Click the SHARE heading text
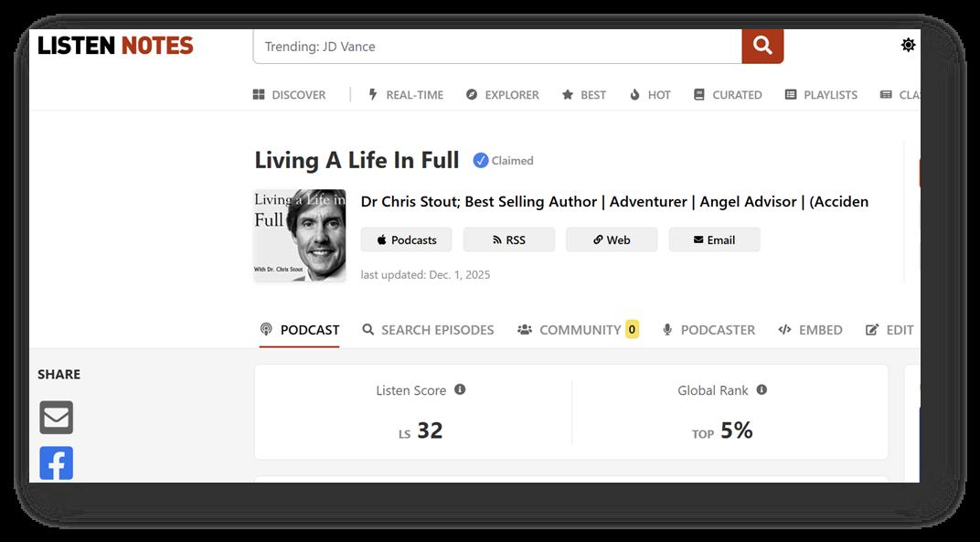Screen dimensions: 980x542 (59, 375)
